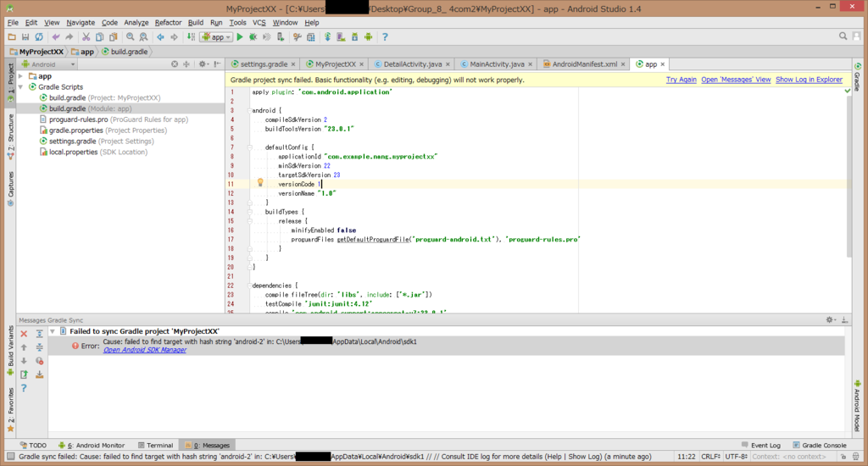Screen dimensions: 868x466
Task: Collapse the 'Failed to sync Gradle project' node
Action: tap(53, 331)
